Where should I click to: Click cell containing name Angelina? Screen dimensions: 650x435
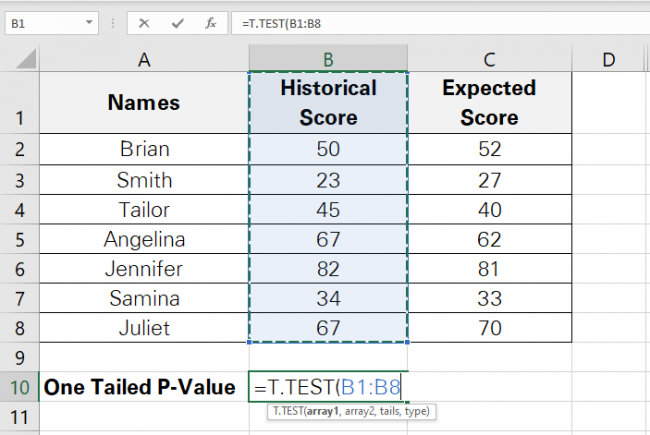tap(144, 239)
